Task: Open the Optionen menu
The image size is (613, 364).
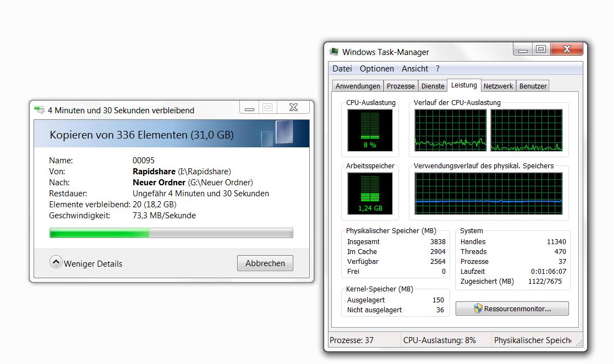Action: [x=377, y=69]
